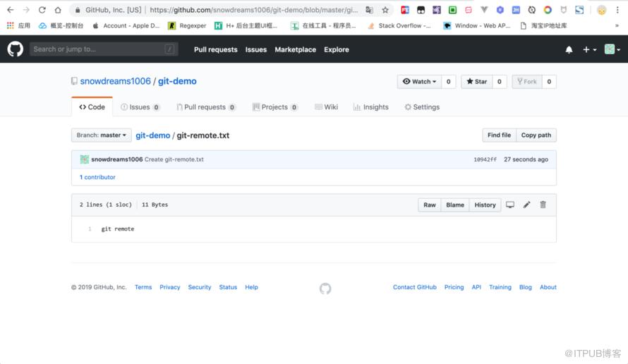The width and height of the screenshot is (628, 364).
Task: Open Contact GitHub footer link
Action: click(x=414, y=287)
